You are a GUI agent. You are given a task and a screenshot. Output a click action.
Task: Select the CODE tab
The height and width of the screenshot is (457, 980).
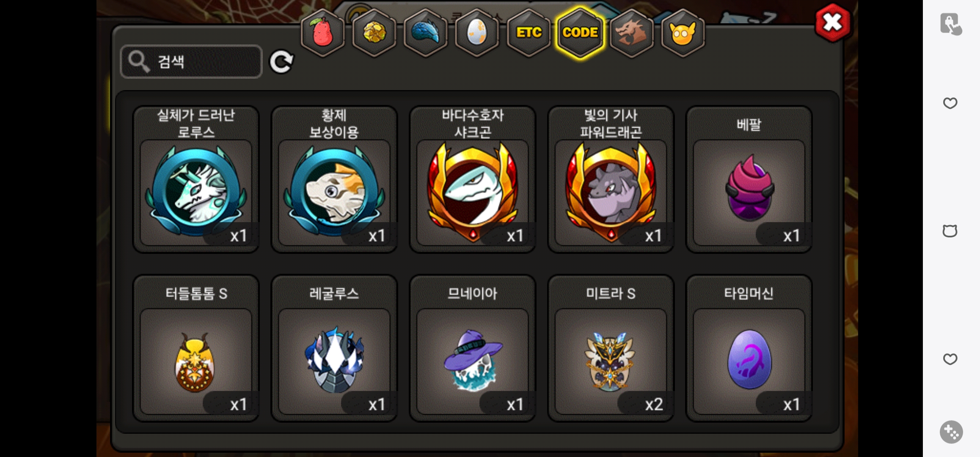point(580,33)
